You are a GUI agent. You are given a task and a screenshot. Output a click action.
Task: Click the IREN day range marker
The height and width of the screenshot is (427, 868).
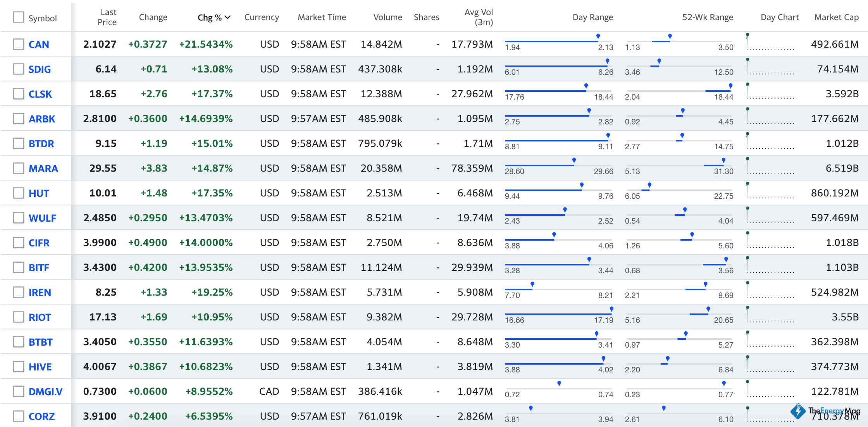[x=532, y=284]
